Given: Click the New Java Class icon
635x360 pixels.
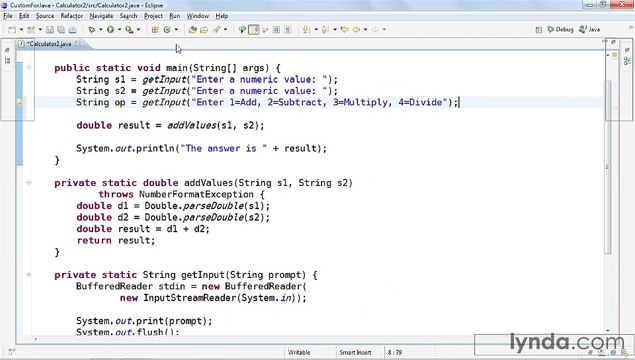Looking at the screenshot, I should click(x=167, y=30).
